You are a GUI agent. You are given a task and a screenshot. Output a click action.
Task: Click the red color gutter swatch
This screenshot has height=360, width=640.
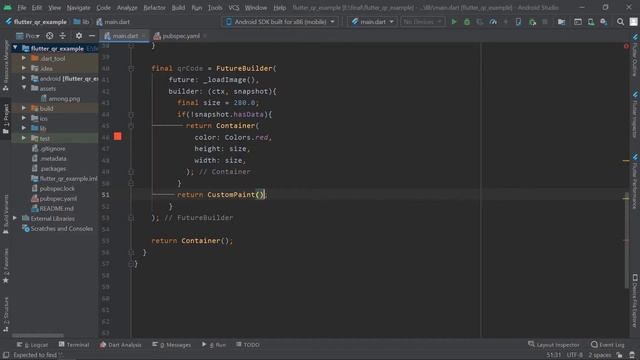click(x=118, y=136)
